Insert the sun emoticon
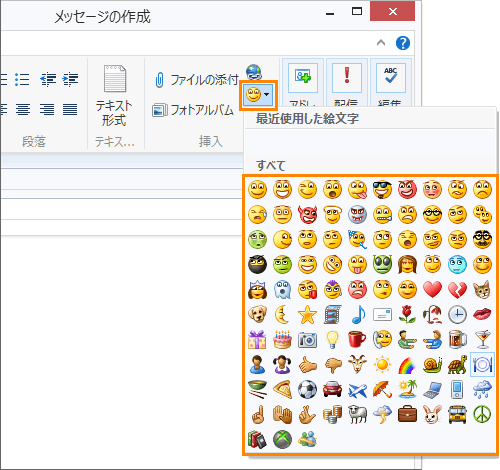Screen dimensions: 500x470 point(382,365)
